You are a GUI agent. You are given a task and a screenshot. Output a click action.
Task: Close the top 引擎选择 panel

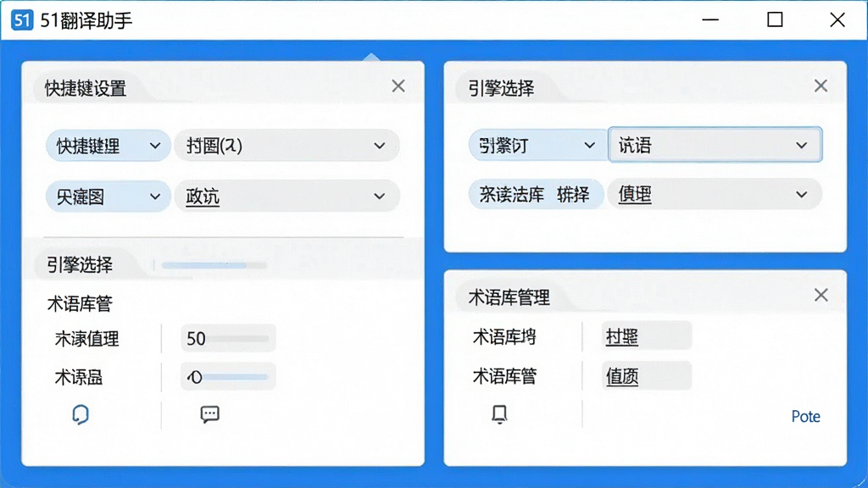[x=821, y=86]
